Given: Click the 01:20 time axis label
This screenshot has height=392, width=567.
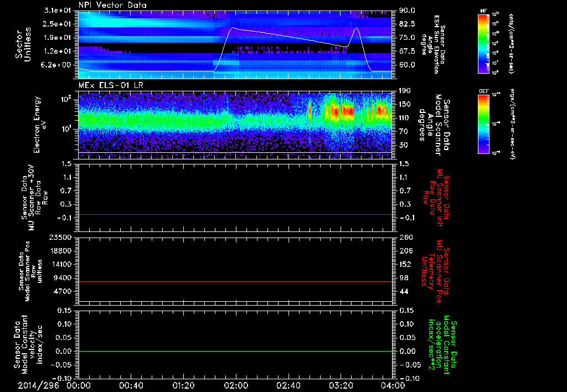Looking at the screenshot, I should point(183,385).
